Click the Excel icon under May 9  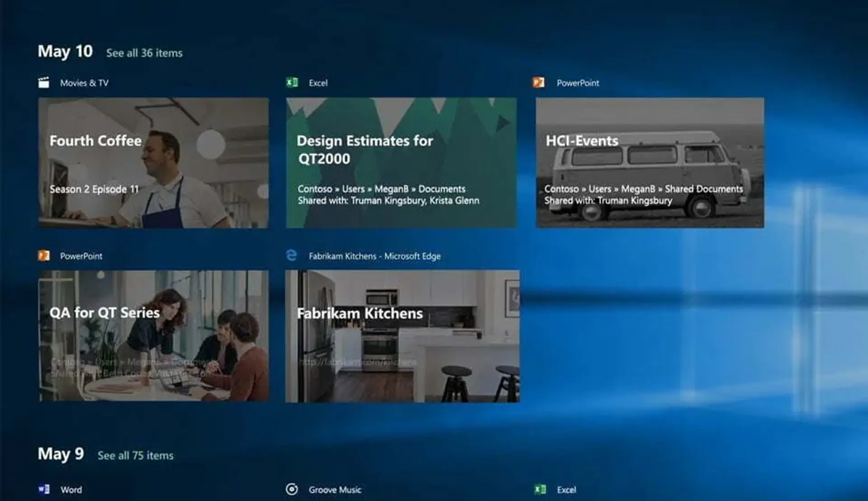540,489
